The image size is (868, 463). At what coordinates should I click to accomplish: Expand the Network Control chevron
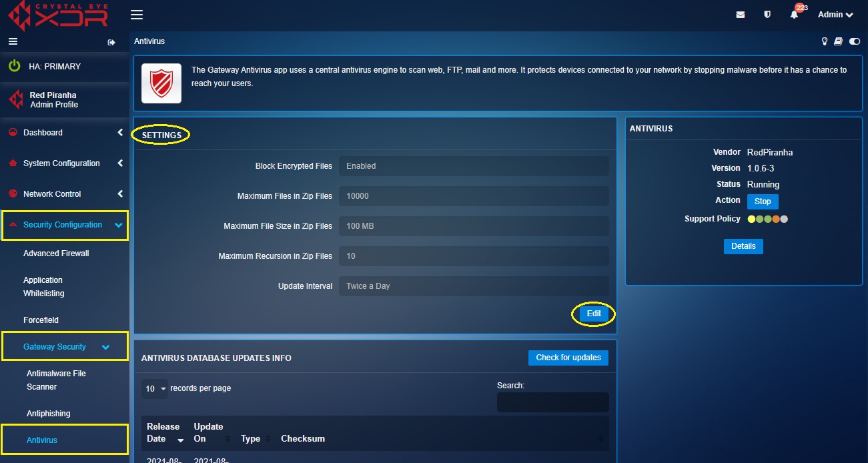click(x=120, y=194)
